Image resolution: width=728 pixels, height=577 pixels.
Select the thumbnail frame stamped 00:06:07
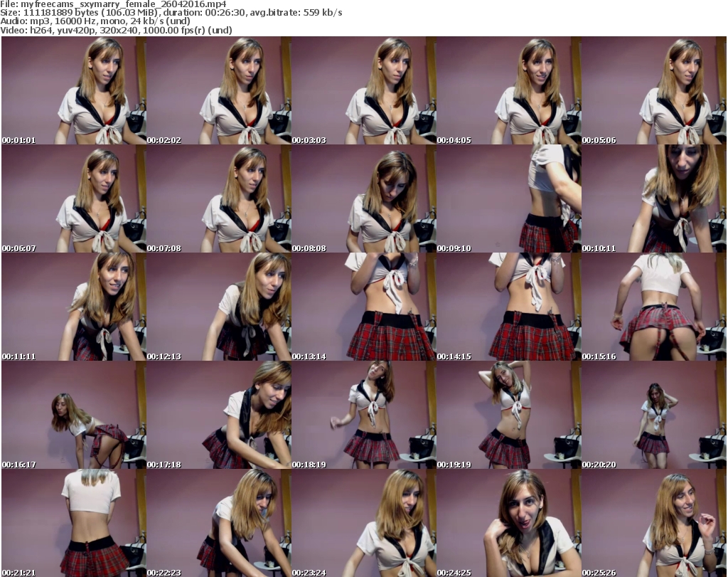click(74, 198)
